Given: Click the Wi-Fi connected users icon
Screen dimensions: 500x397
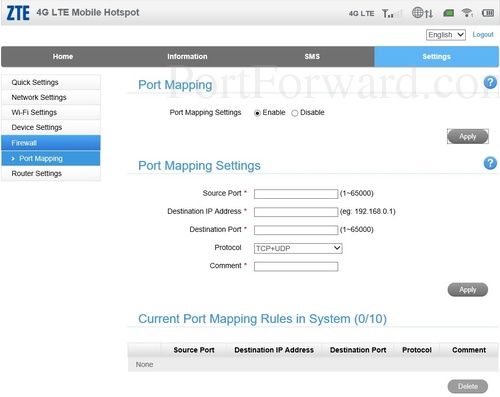Looking at the screenshot, I should (x=467, y=13).
